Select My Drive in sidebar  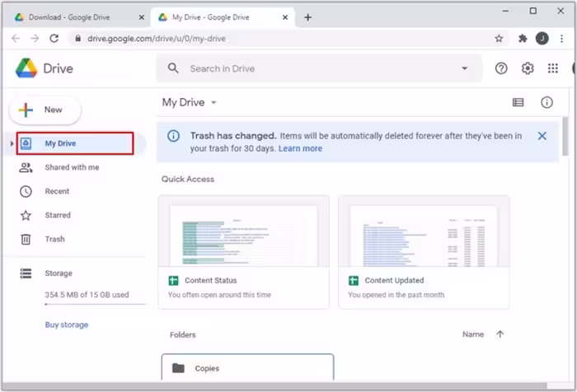75,143
